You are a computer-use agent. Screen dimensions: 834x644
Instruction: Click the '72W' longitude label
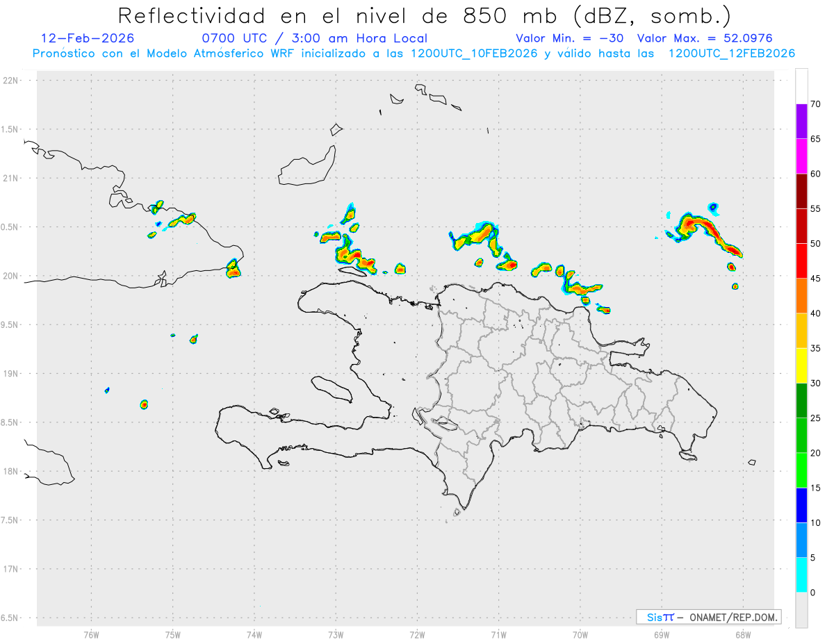pyautogui.click(x=417, y=634)
